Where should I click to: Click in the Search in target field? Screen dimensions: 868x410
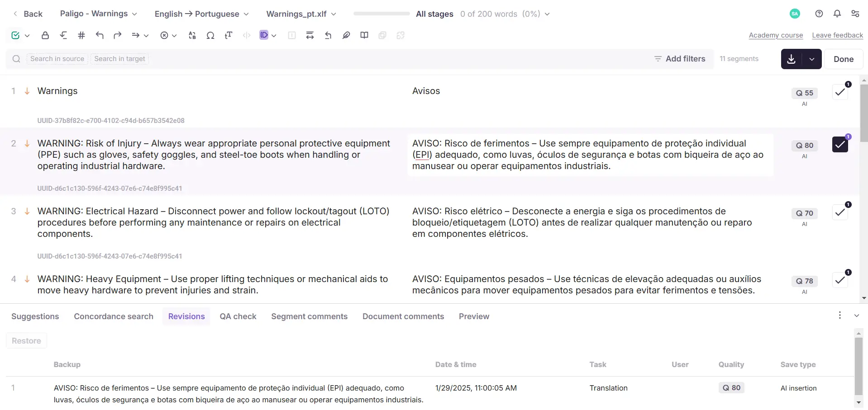pos(120,59)
